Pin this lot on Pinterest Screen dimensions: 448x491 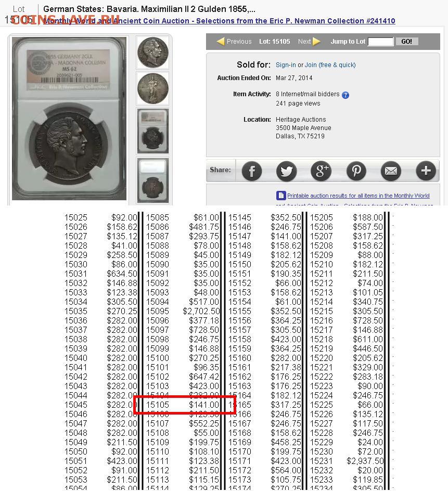tap(356, 171)
